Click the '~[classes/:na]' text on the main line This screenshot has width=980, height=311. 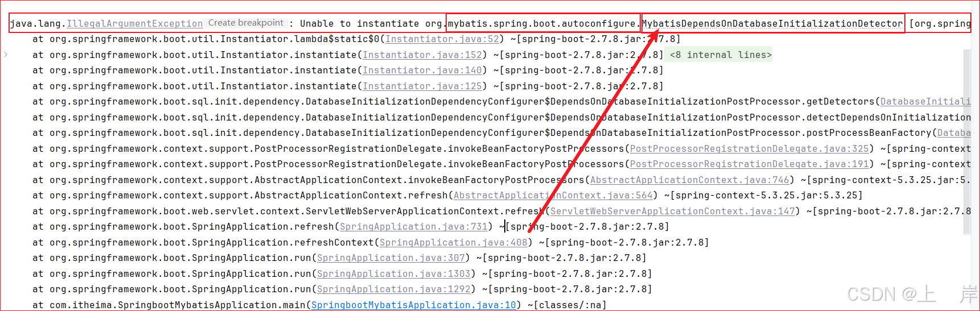(567, 305)
